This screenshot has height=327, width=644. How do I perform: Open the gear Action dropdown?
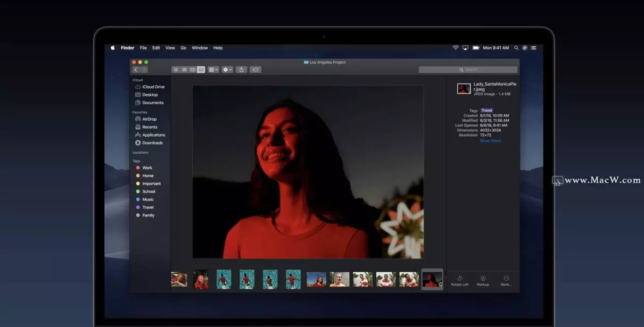[227, 70]
